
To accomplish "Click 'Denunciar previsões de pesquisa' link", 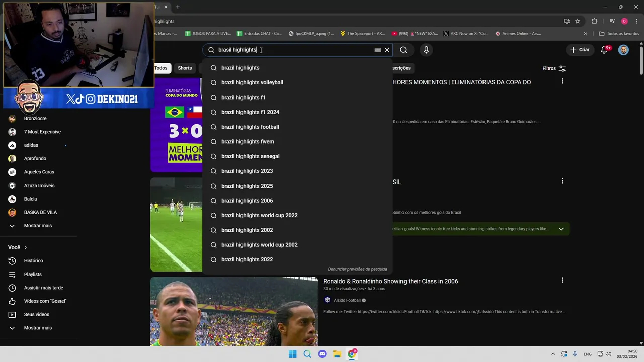I will 357,269.
